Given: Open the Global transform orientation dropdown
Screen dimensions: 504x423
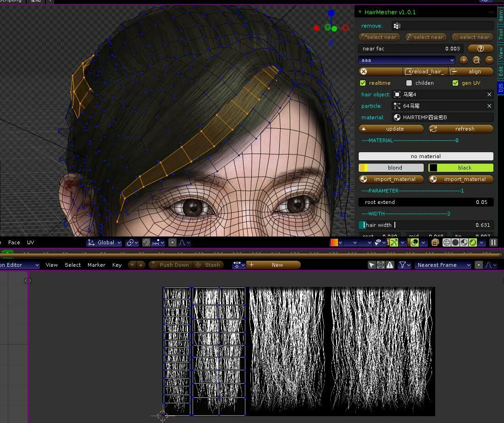Looking at the screenshot, I should 104,242.
